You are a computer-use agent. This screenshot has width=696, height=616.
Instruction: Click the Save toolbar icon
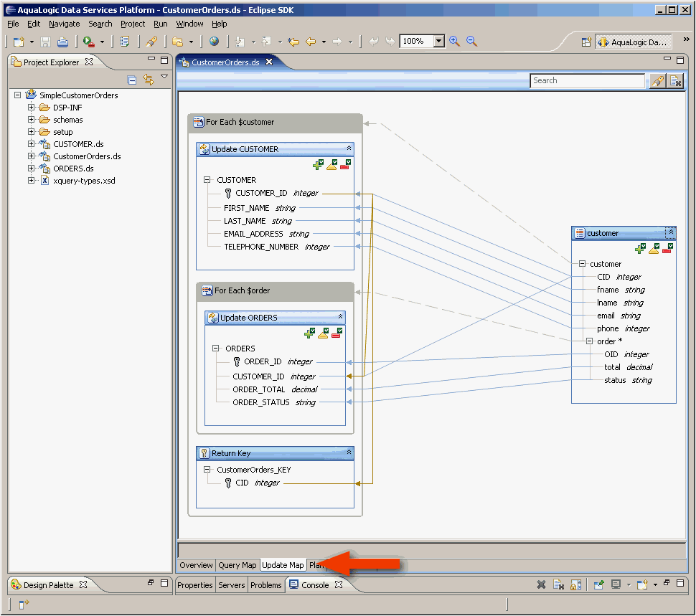coord(45,42)
